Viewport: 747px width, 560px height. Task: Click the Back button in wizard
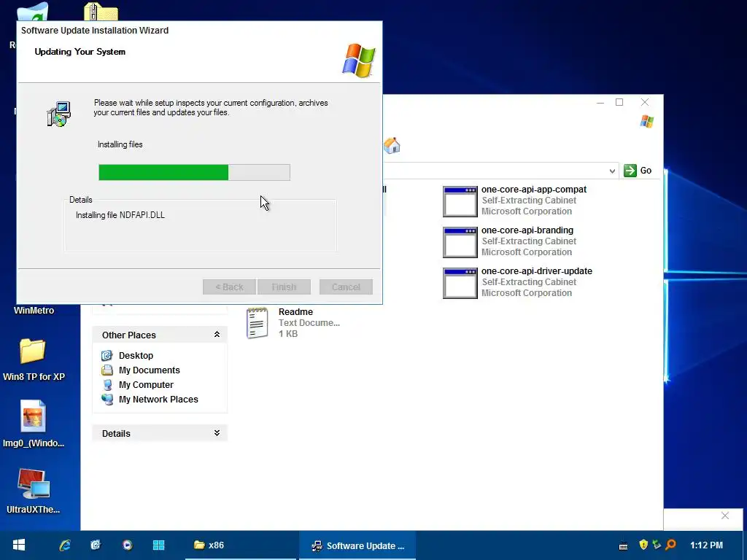click(229, 287)
